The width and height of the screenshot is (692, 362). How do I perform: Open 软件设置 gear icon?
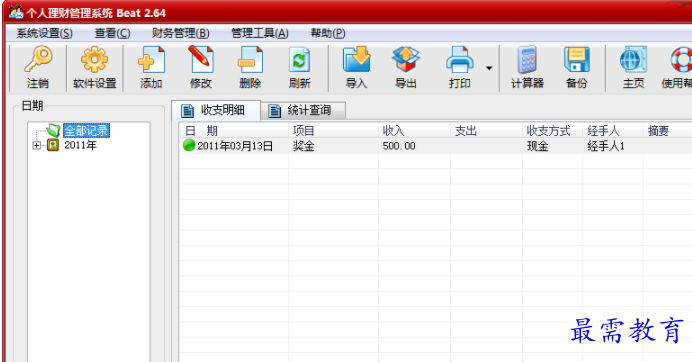tap(94, 60)
